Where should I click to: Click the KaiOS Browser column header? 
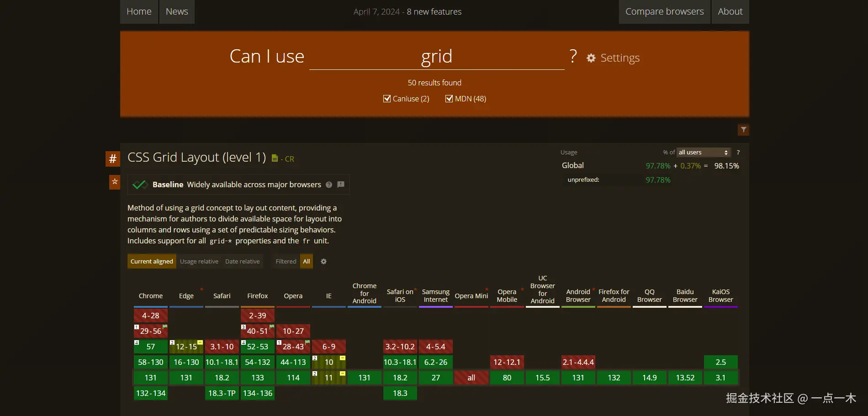click(721, 295)
